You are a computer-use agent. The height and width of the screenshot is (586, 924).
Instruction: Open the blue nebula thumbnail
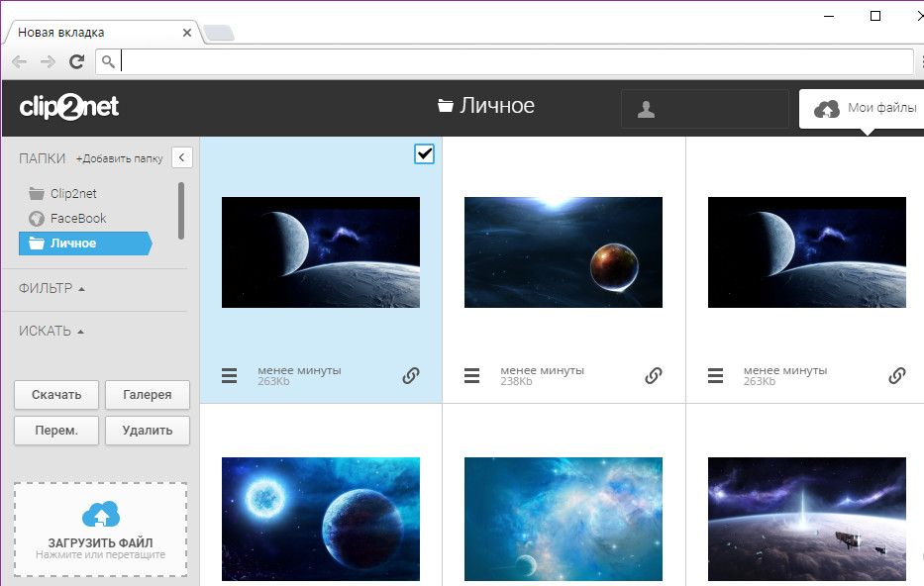click(564, 519)
